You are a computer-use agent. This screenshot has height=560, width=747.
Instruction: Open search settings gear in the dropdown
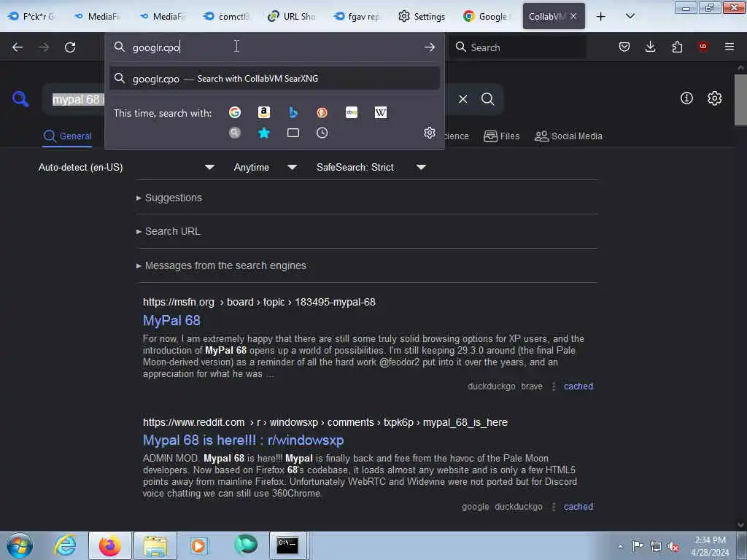click(429, 133)
